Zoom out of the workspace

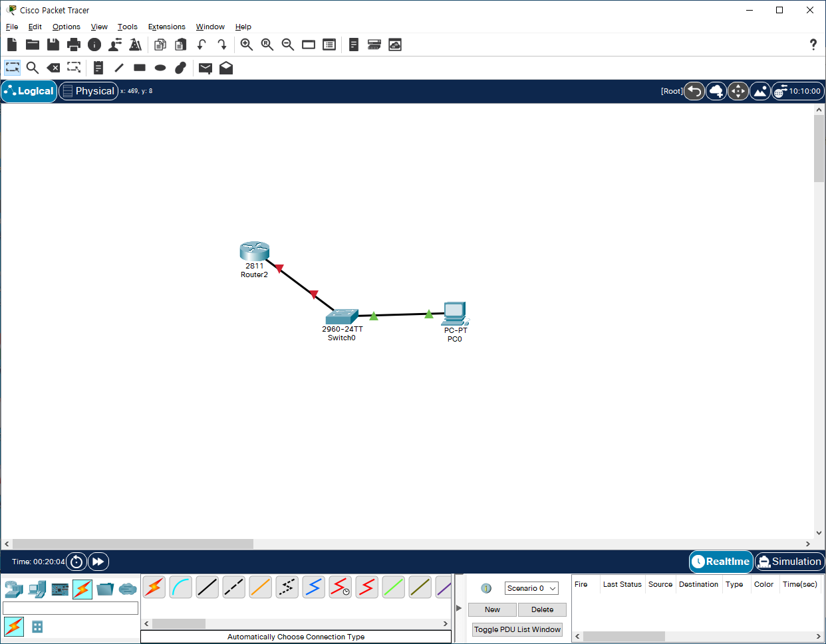pyautogui.click(x=288, y=45)
